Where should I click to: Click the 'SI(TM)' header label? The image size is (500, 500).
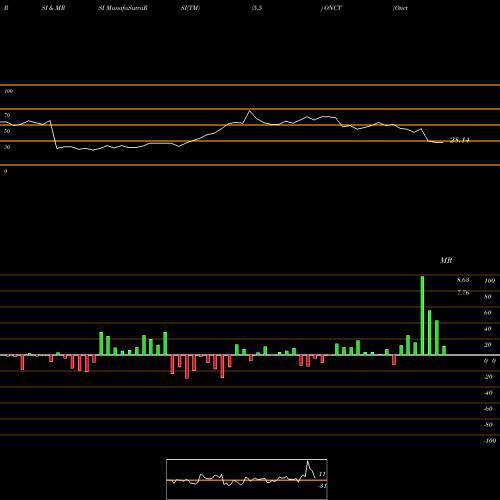pyautogui.click(x=190, y=8)
